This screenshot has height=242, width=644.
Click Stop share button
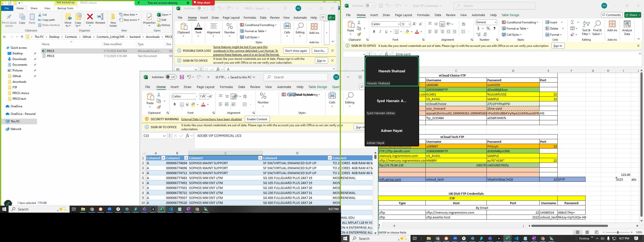point(204,3)
